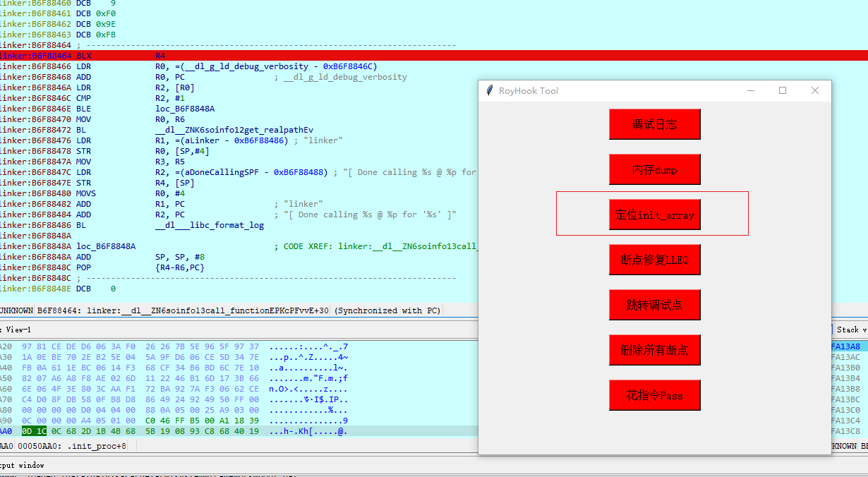Click the RoyHook Tool feather icon
The image size is (868, 477).
pyautogui.click(x=489, y=90)
